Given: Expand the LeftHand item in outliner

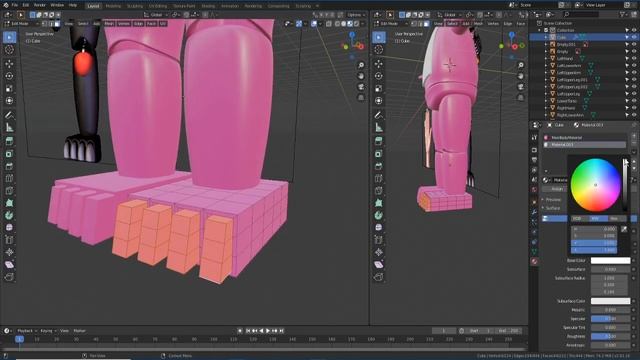Looking at the screenshot, I should tap(546, 58).
